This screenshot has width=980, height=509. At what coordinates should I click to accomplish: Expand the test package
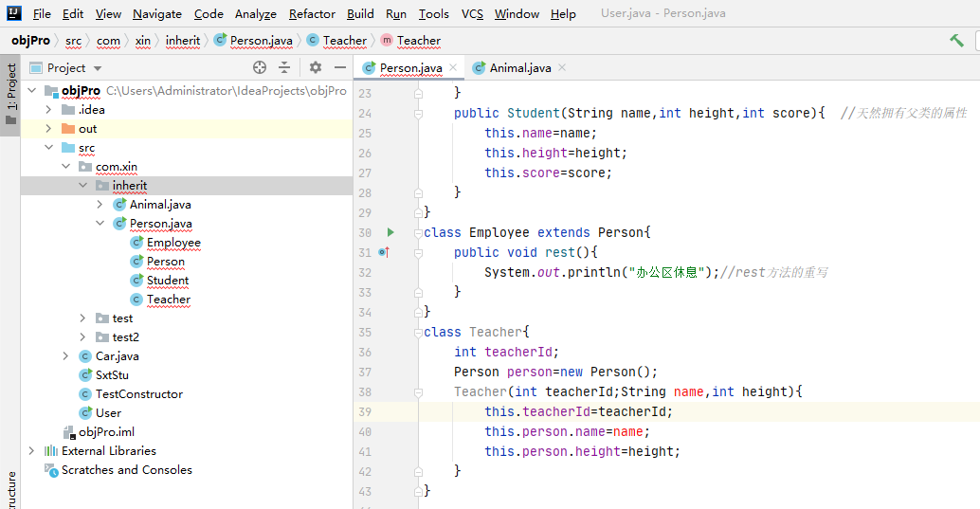[x=82, y=318]
